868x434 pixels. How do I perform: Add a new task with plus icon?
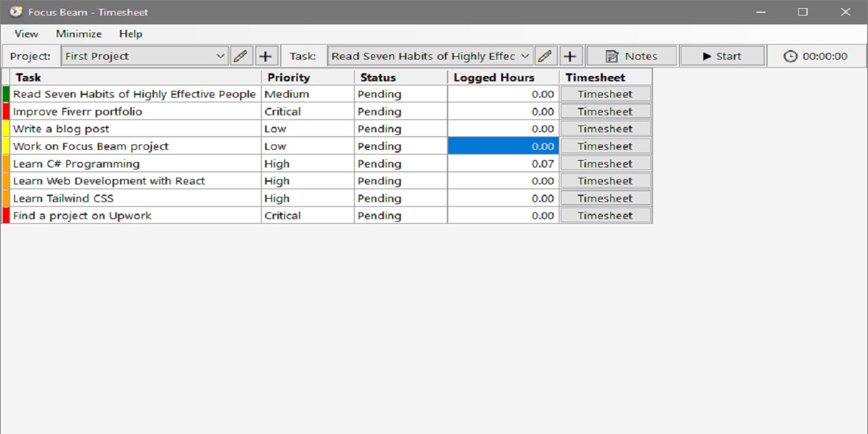[571, 56]
